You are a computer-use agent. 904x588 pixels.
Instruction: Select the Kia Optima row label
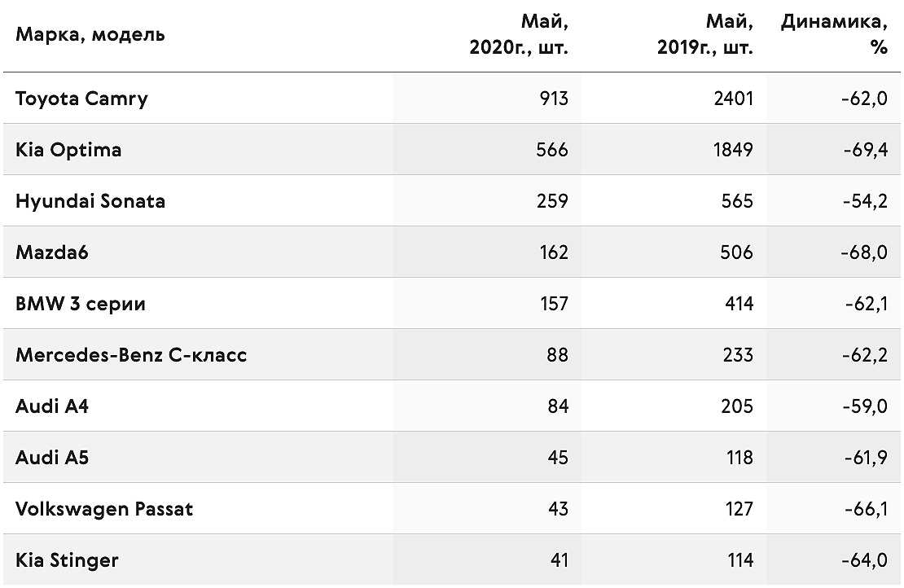[x=68, y=150]
